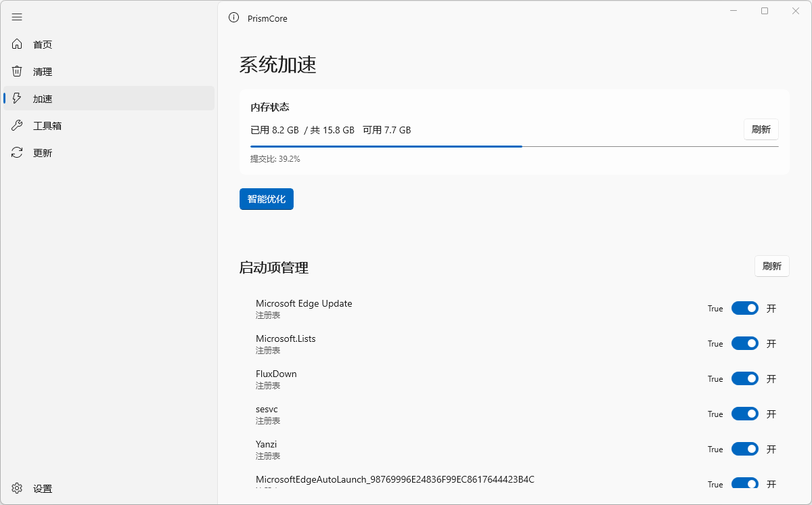Minimize the PrismCore window
The height and width of the screenshot is (505, 812).
pyautogui.click(x=734, y=11)
